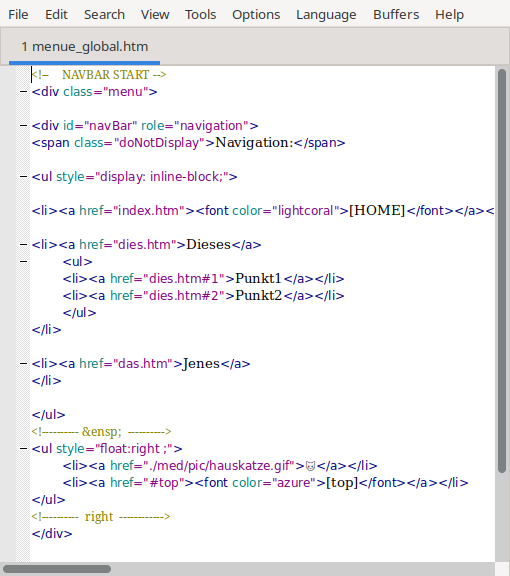Collapse fold at the das.htm Jenes item
The image size is (510, 576).
(x=24, y=364)
